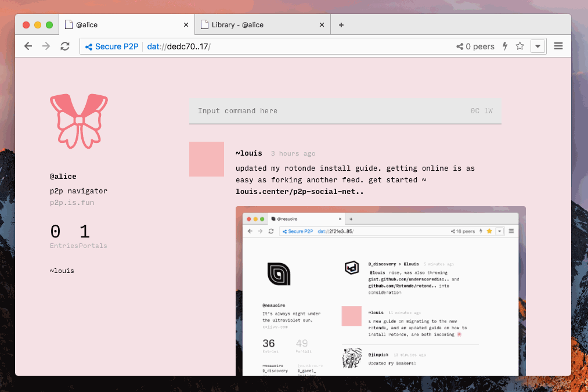Click the green zoom window button
This screenshot has width=588, height=392.
[x=49, y=25]
